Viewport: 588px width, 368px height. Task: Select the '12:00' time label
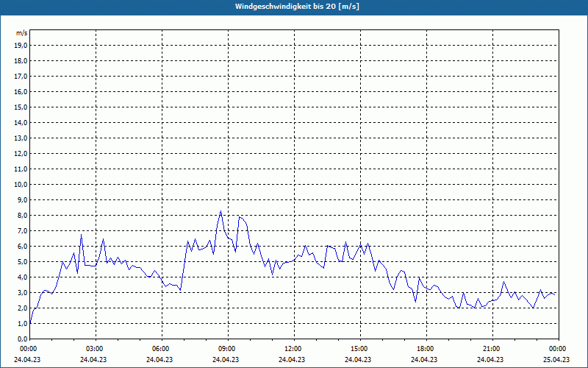click(x=293, y=349)
